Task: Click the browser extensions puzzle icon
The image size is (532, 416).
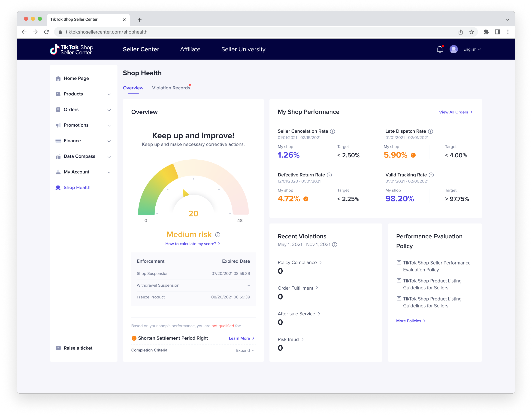Action: pos(486,32)
